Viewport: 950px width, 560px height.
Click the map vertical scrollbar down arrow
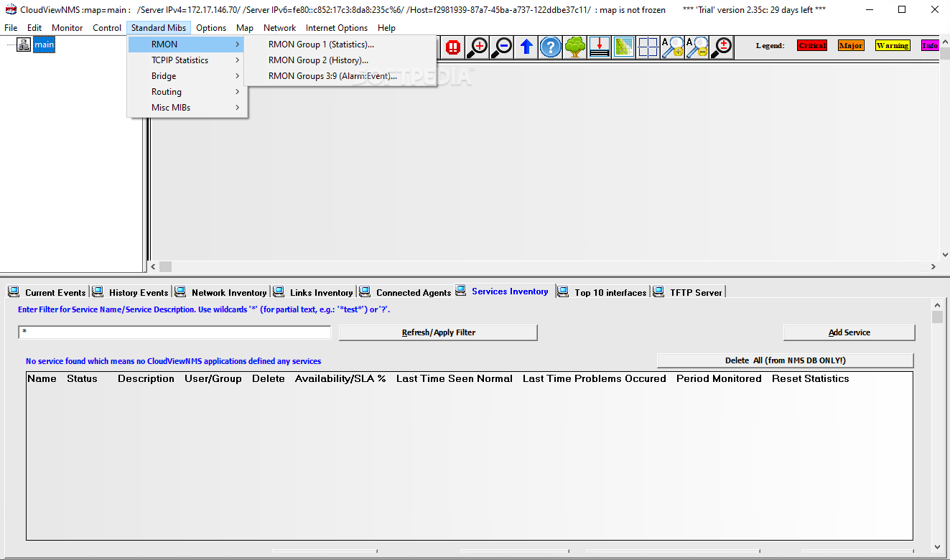(x=945, y=254)
